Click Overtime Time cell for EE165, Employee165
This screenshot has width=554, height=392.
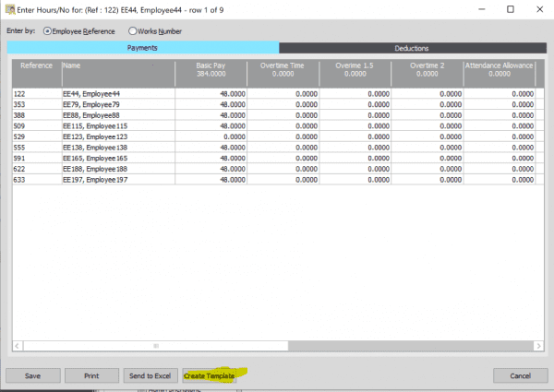click(283, 159)
